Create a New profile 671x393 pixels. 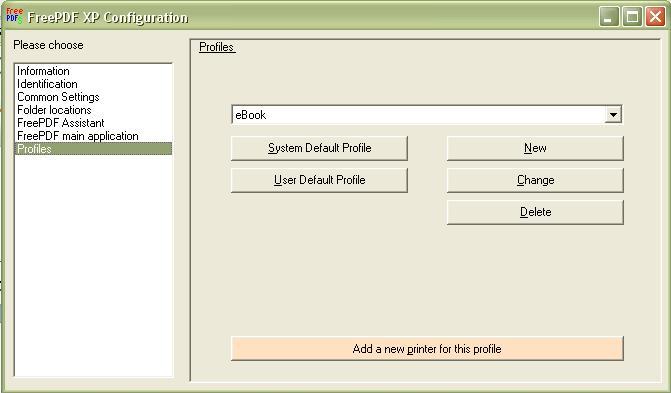coord(535,148)
